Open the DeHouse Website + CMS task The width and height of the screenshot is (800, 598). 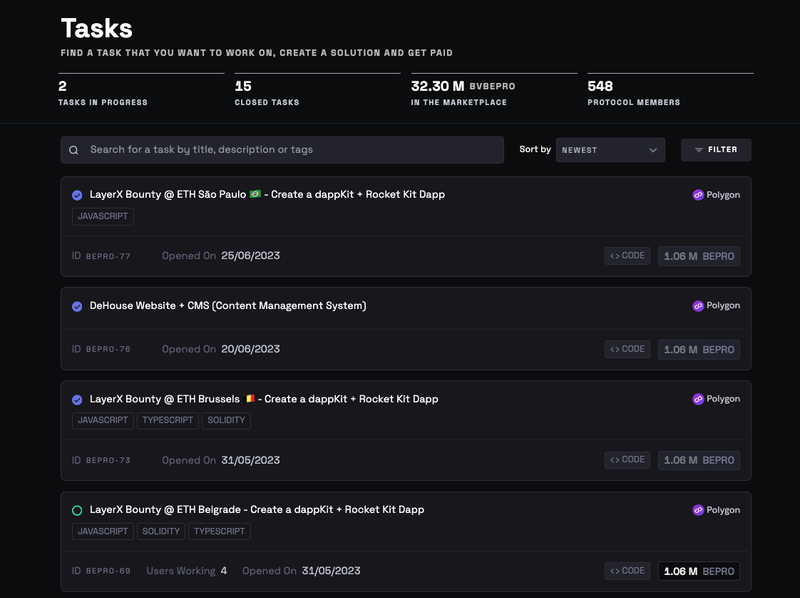coord(228,306)
